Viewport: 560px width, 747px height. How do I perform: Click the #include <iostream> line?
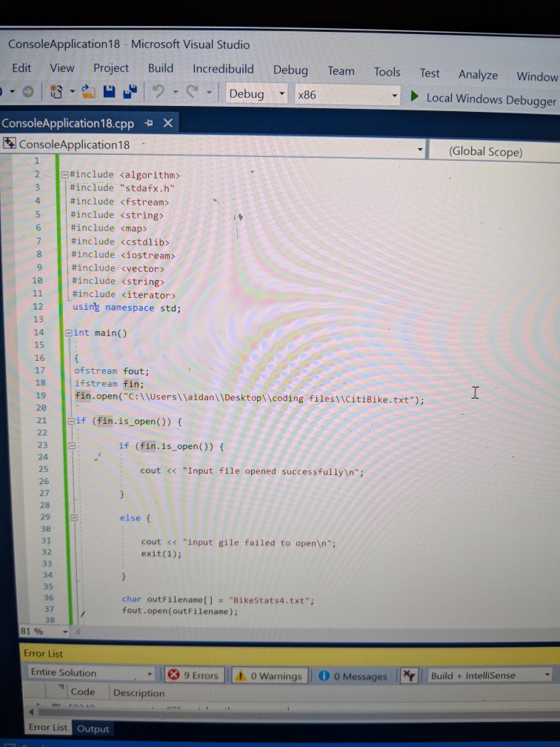[x=123, y=255]
